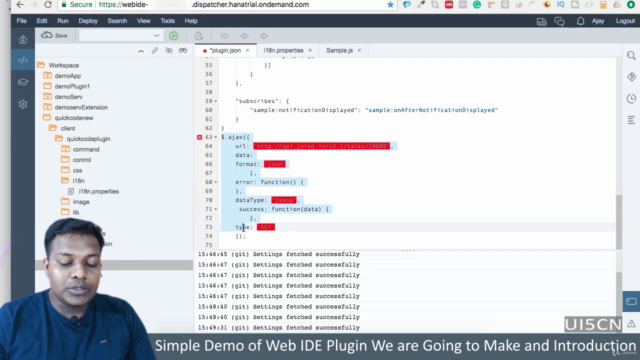The height and width of the screenshot is (360, 640).
Task: Click the truck icon beside the chat bubbles
Action: click(x=542, y=22)
